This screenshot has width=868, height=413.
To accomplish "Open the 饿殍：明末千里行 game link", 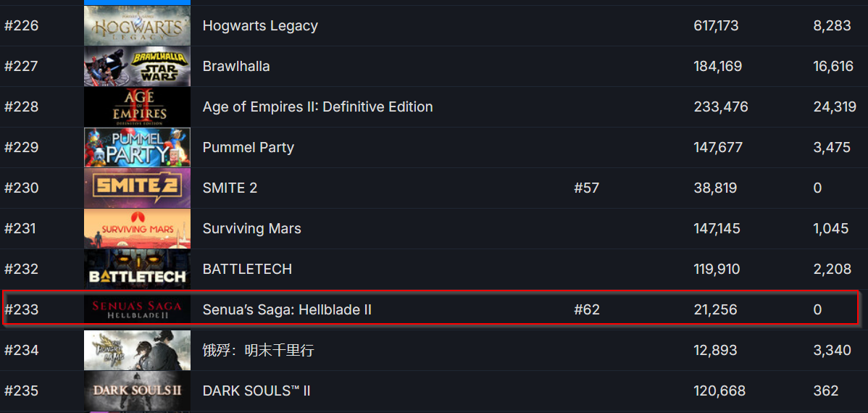I will pyautogui.click(x=258, y=351).
